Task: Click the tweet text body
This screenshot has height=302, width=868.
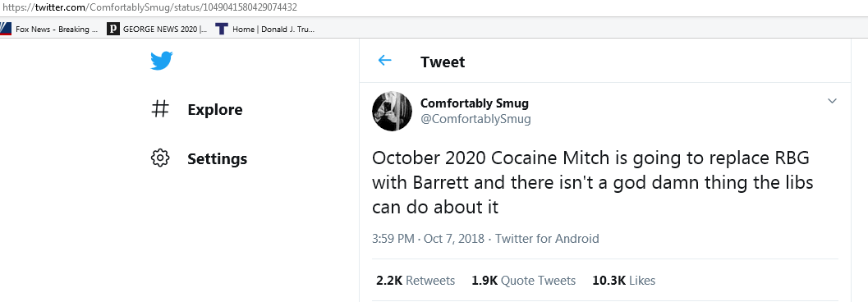Action: (592, 182)
